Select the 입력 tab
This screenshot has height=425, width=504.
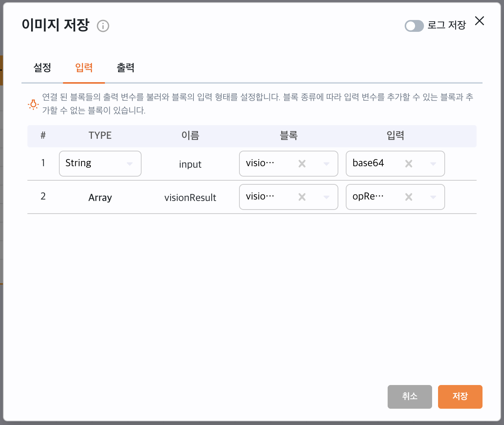(x=84, y=68)
